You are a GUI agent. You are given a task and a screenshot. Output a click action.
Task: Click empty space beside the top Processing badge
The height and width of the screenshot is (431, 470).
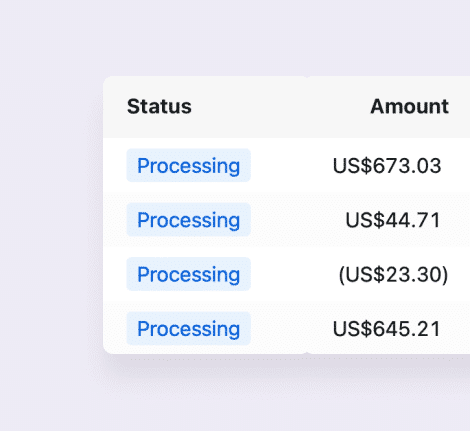290,166
